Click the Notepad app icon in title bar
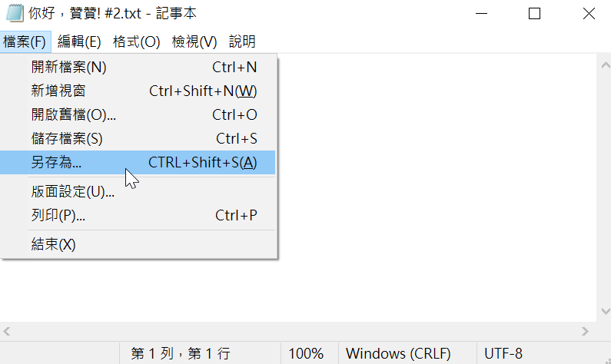The height and width of the screenshot is (364, 611). click(x=15, y=13)
